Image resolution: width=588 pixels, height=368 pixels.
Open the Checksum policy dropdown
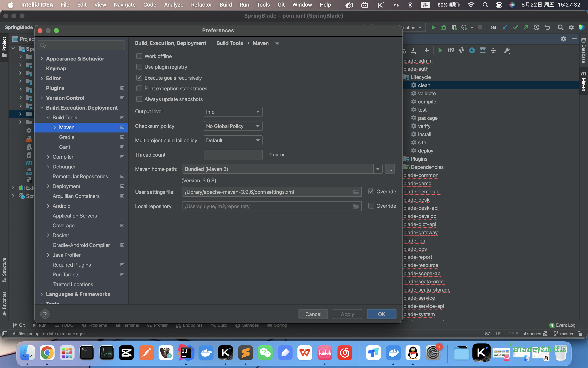[x=233, y=126]
